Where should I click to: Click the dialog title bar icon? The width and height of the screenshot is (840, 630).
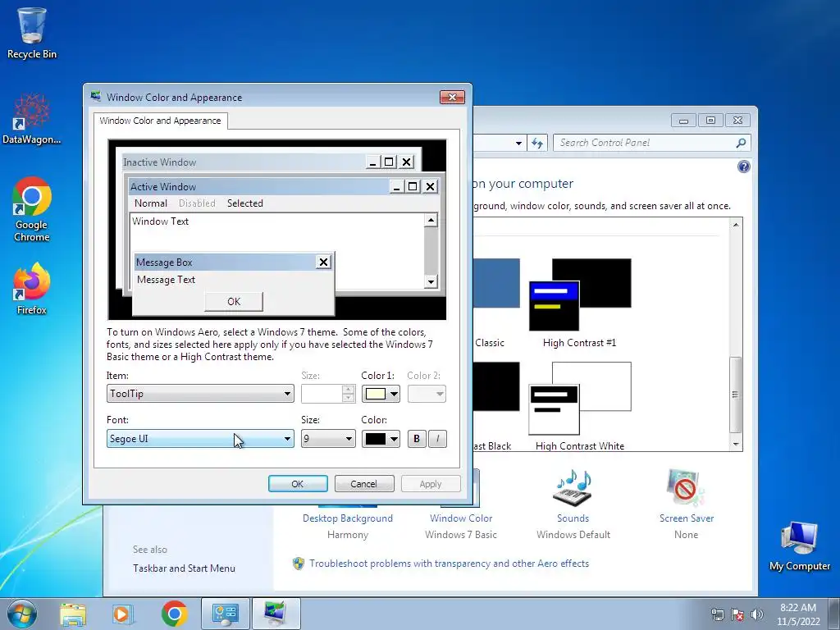pyautogui.click(x=96, y=97)
